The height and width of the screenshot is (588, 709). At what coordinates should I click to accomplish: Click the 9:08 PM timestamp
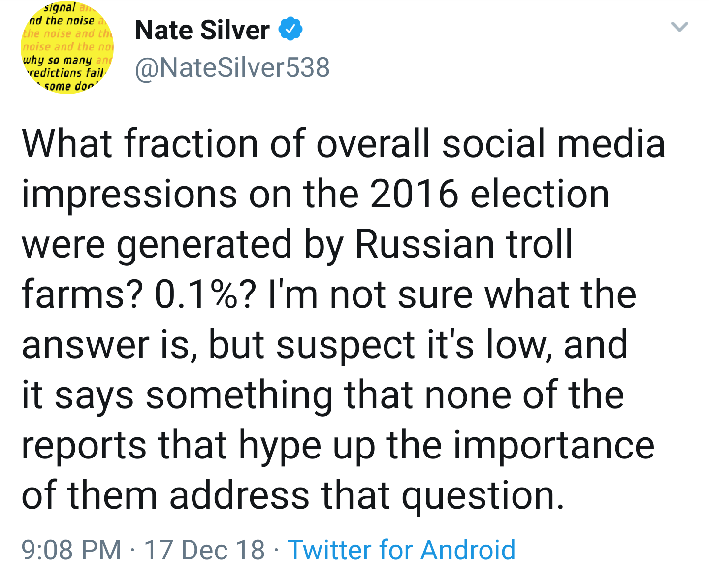(x=71, y=550)
